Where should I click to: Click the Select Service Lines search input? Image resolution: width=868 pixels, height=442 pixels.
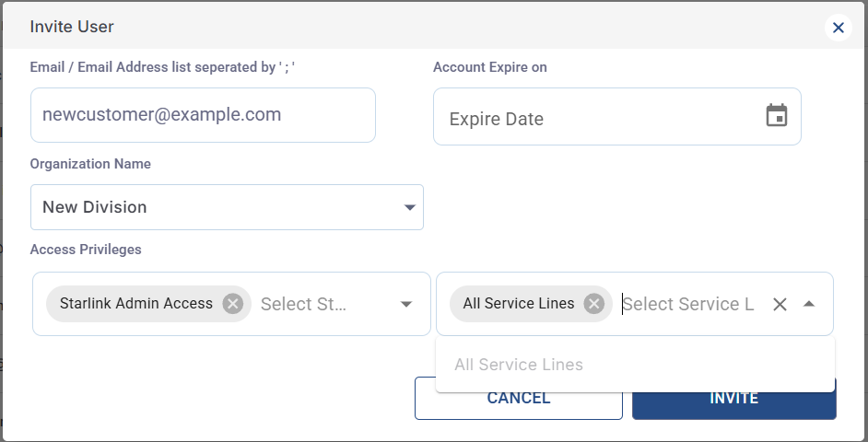(688, 304)
